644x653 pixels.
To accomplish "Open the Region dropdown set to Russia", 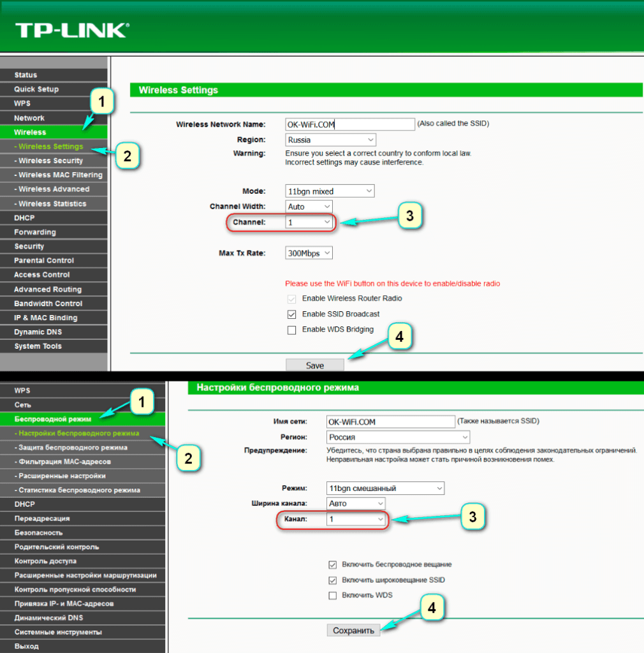I will click(x=330, y=140).
